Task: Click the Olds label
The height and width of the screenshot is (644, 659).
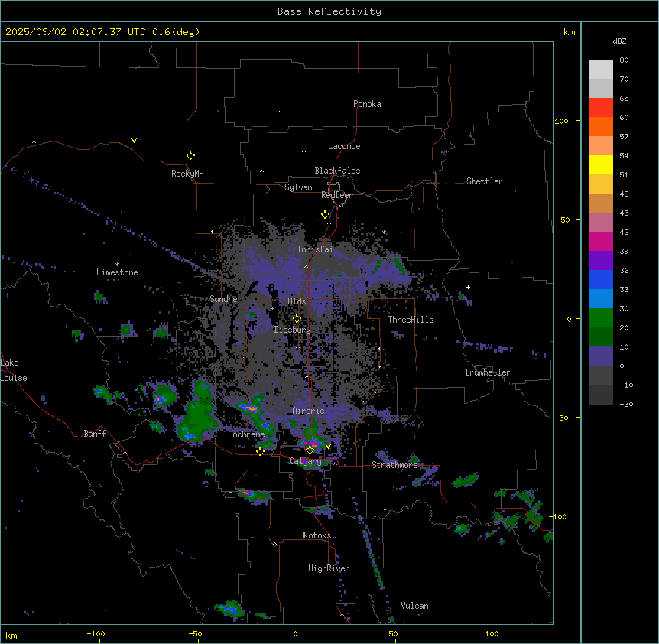Action: pos(297,301)
